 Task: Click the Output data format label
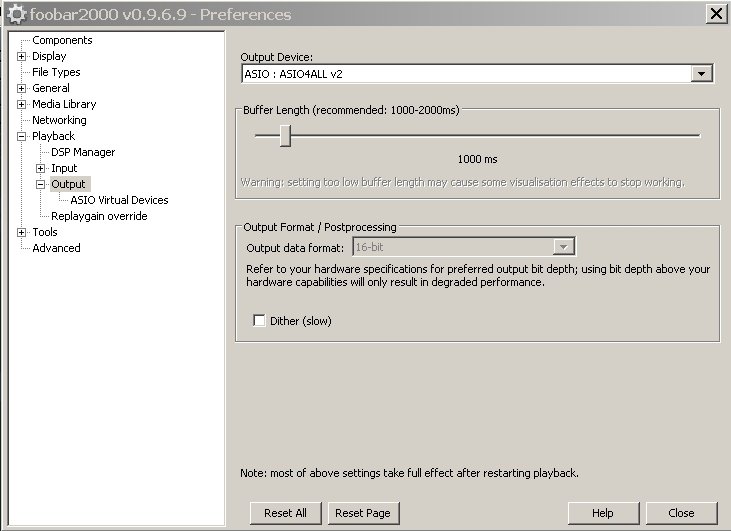(295, 248)
